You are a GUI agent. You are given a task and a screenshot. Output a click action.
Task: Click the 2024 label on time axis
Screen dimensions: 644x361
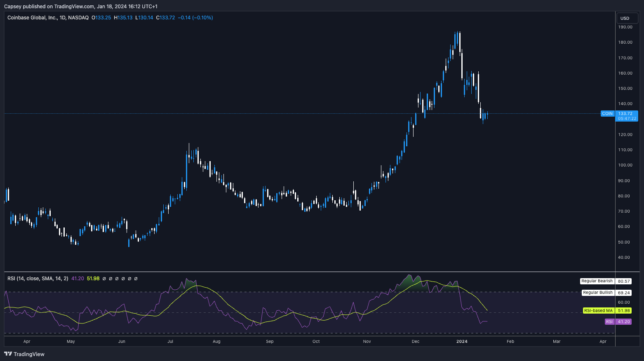462,341
